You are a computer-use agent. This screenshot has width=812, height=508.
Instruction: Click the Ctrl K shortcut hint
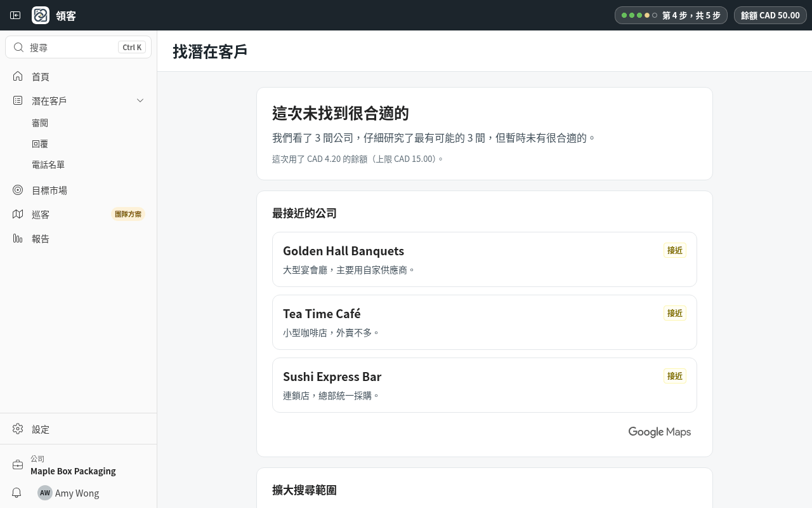[x=132, y=47]
